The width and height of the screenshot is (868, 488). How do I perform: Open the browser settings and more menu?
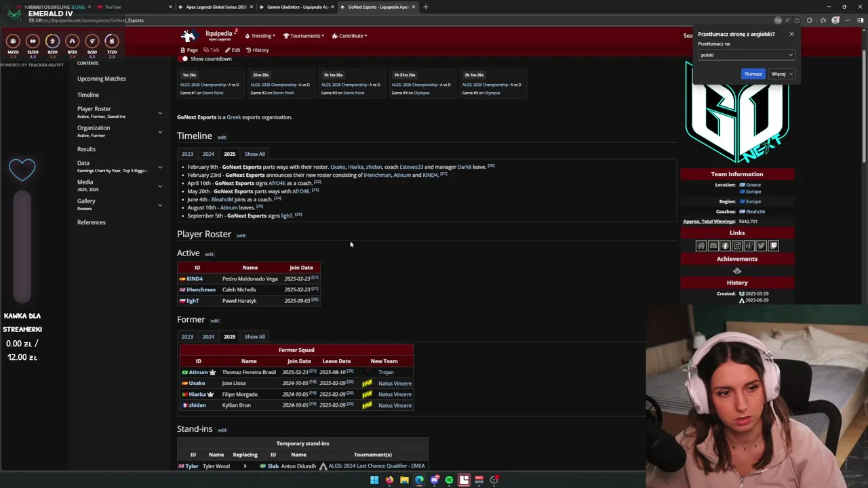[x=847, y=20]
